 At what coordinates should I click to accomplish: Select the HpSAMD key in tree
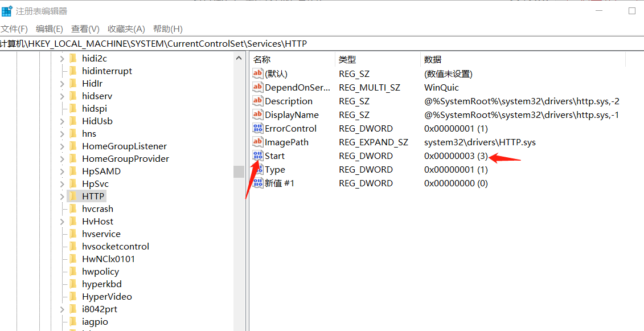click(101, 171)
